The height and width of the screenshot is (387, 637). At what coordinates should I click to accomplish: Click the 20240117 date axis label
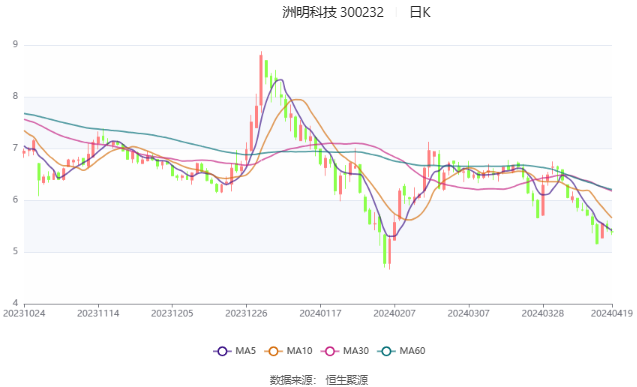[x=321, y=313]
